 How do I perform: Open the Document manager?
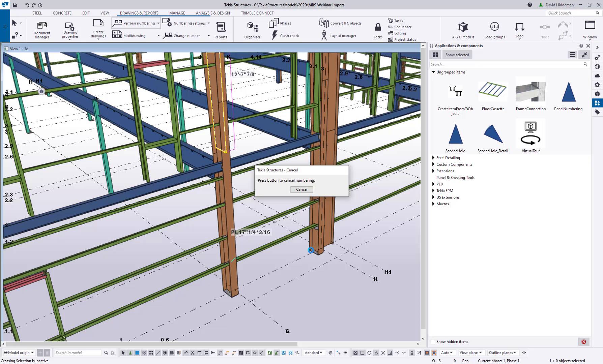tap(42, 30)
